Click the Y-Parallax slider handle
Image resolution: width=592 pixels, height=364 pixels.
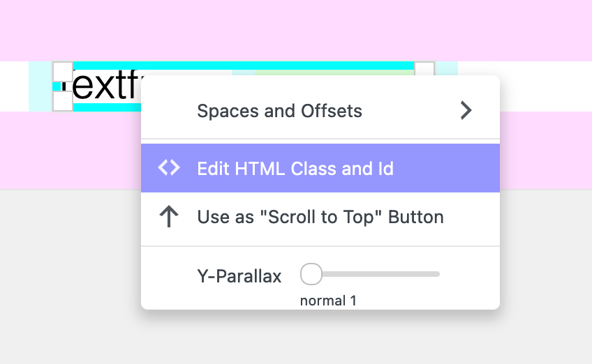click(311, 274)
